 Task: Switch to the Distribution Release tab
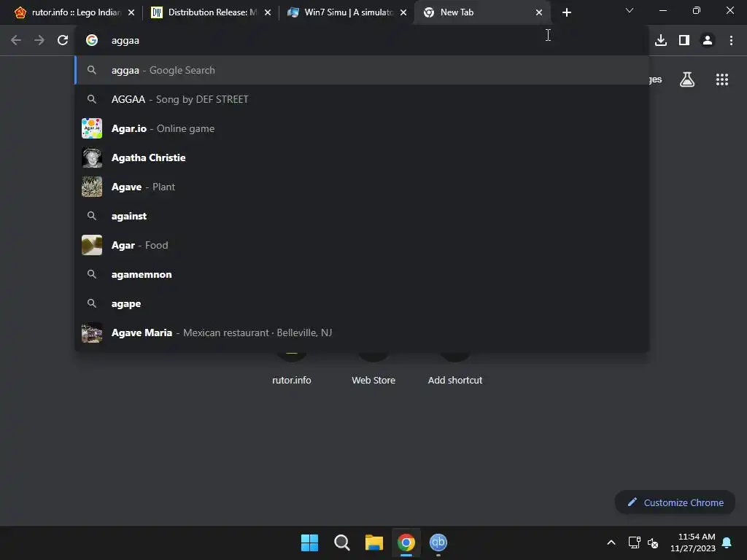pos(210,12)
